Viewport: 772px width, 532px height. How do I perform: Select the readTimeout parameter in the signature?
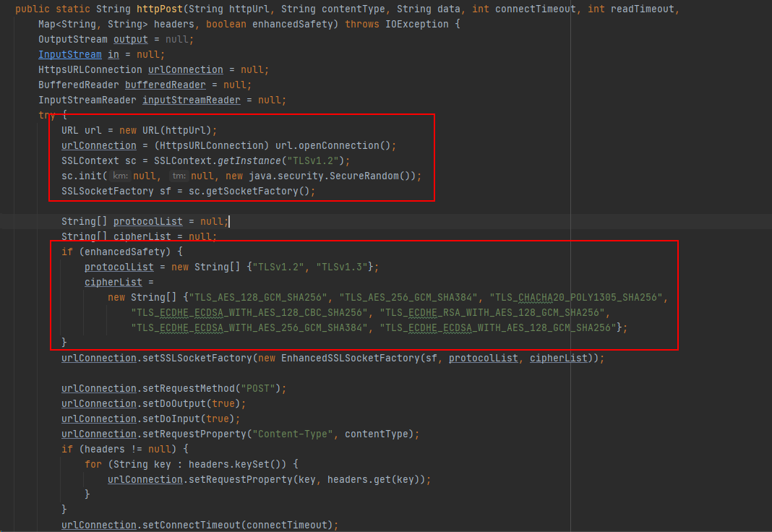pos(642,9)
